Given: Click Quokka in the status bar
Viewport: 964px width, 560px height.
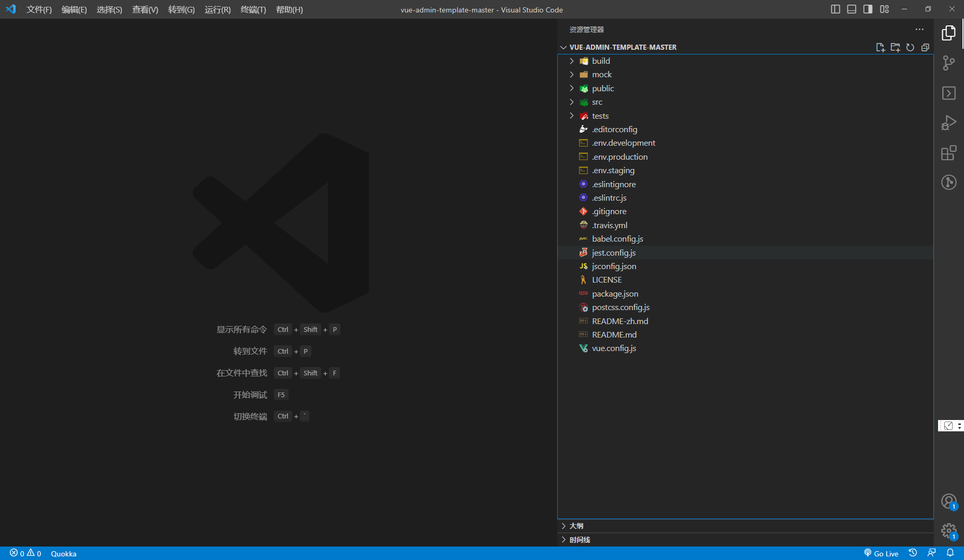Looking at the screenshot, I should [x=63, y=553].
